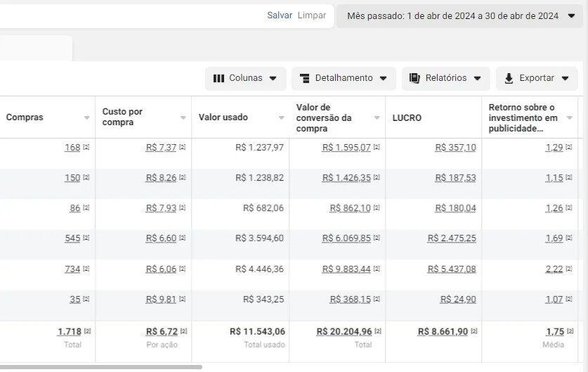Open Compras column sort arrow
The width and height of the screenshot is (588, 372).
click(x=87, y=118)
